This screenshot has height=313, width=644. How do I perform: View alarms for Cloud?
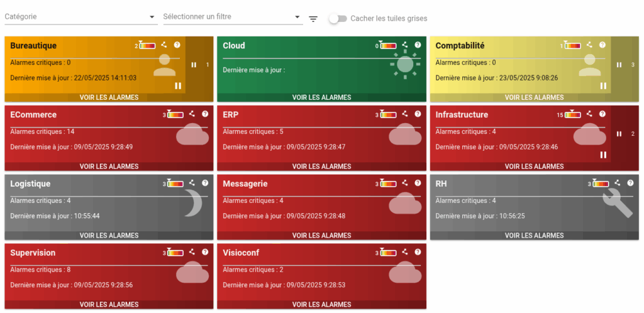[x=321, y=97]
